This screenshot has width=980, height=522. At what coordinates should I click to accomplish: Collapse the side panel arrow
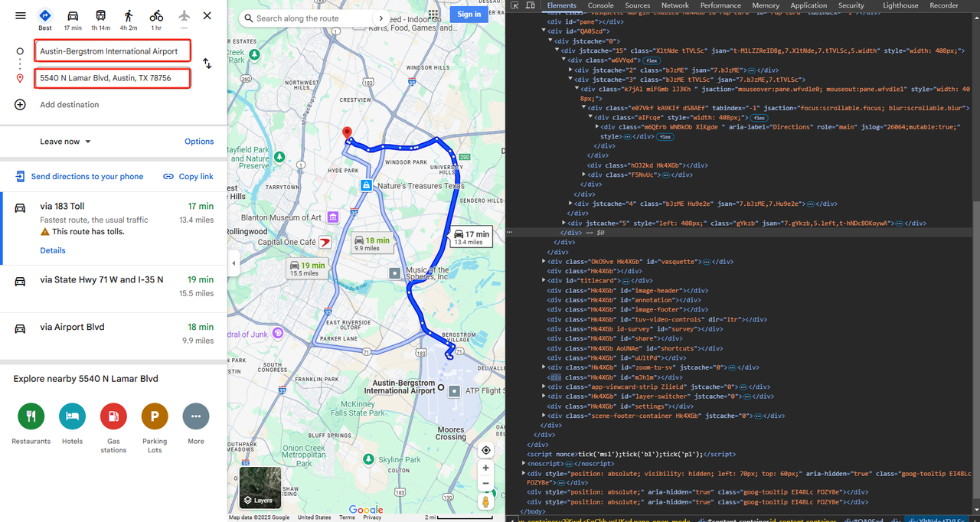(x=233, y=263)
